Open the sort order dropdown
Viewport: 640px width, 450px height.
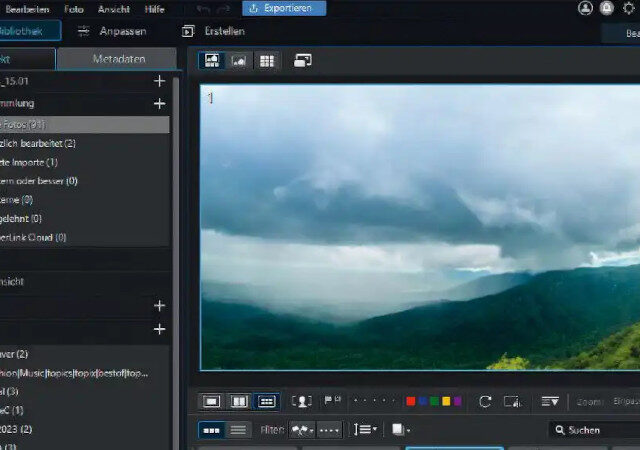click(x=365, y=430)
